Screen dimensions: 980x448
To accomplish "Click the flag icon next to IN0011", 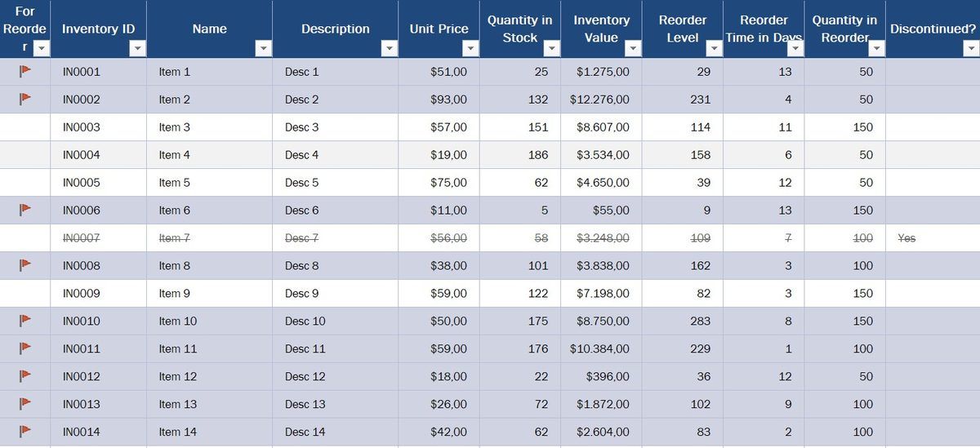I will click(x=25, y=348).
